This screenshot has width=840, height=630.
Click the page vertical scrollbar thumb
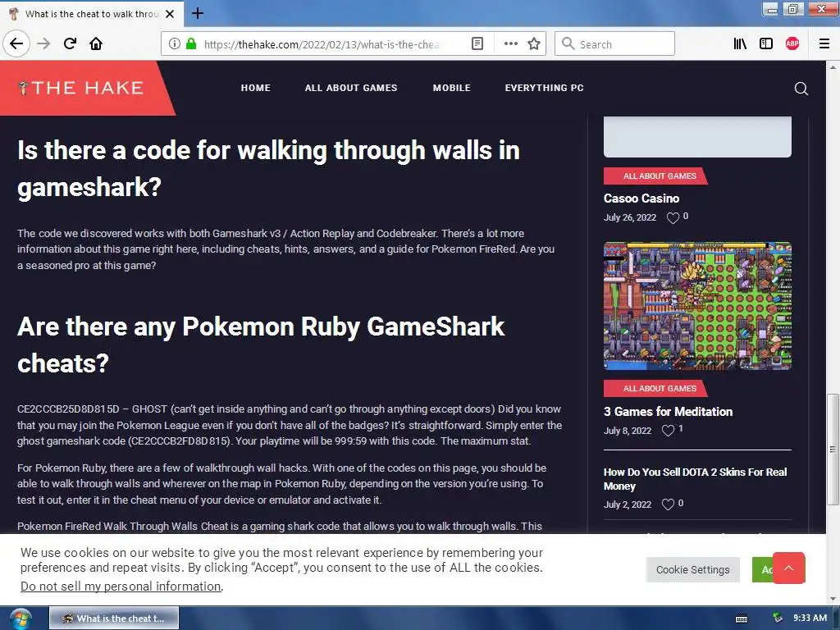click(833, 449)
